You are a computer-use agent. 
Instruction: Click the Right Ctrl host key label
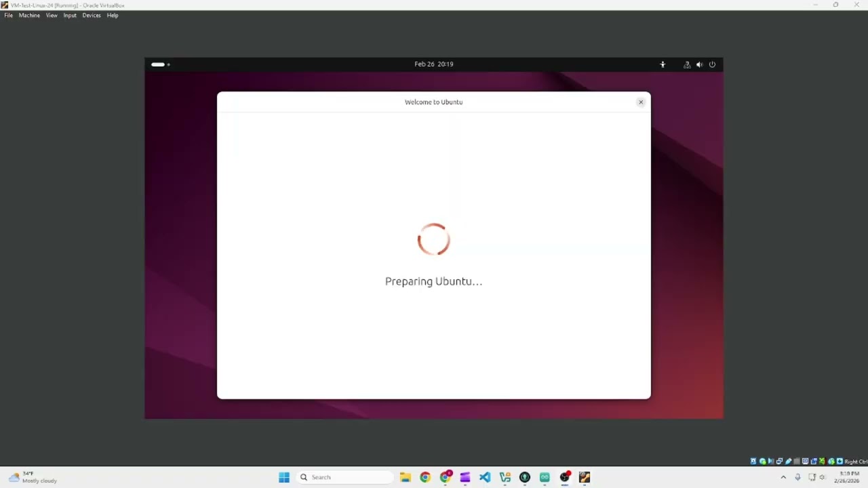click(856, 462)
